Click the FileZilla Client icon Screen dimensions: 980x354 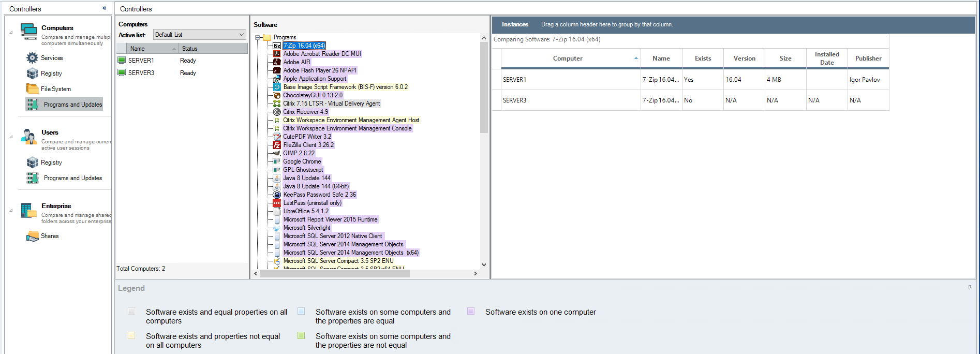pyautogui.click(x=277, y=145)
